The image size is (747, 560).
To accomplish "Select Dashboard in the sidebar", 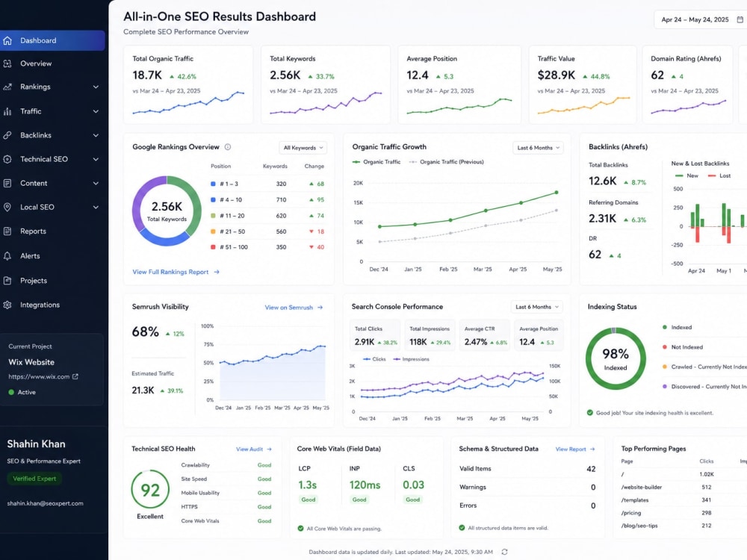I will coord(52,40).
